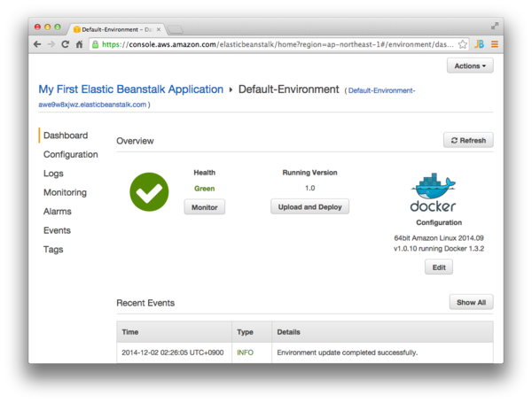Click the Monitor button under Health
The width and height of the screenshot is (532, 403).
pos(205,207)
